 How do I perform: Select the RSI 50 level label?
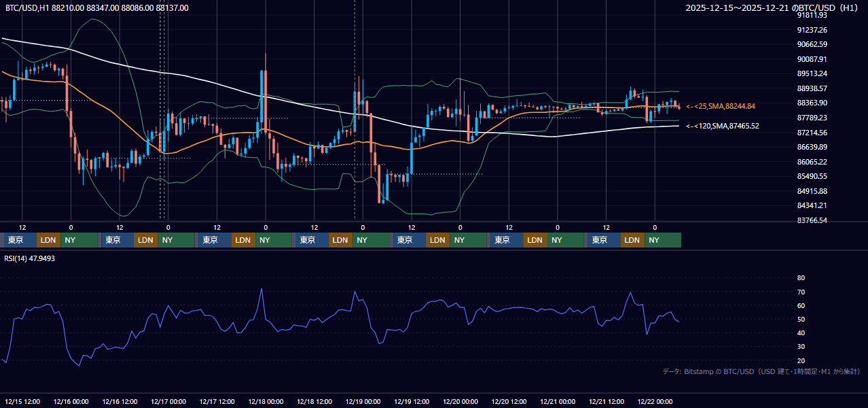pyautogui.click(x=801, y=319)
